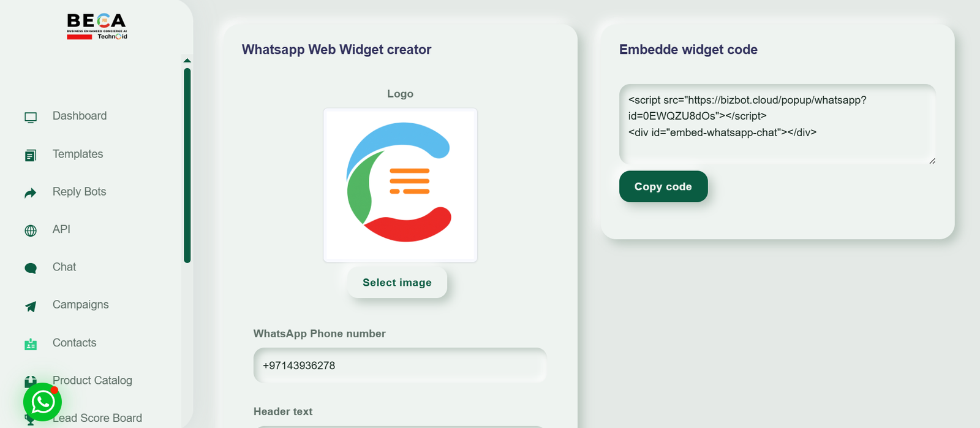The width and height of the screenshot is (980, 428).
Task: Click the API globe icon
Action: [31, 231]
